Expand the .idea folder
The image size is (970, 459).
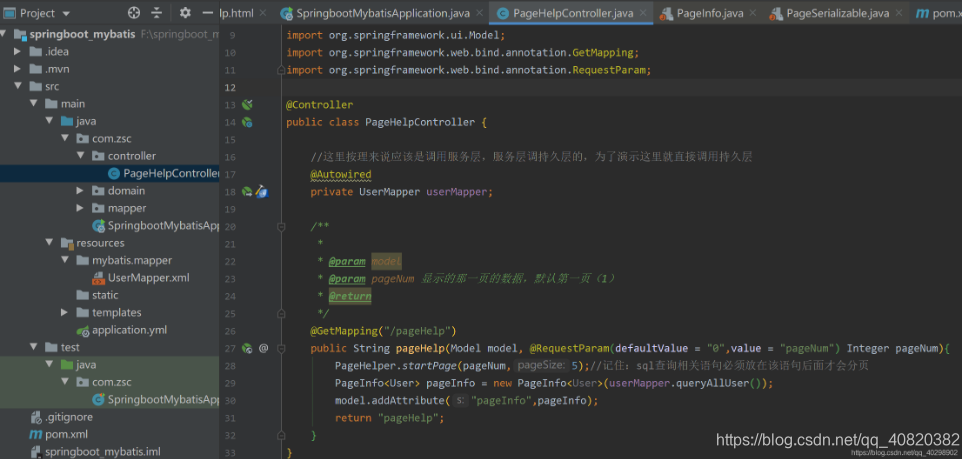[x=17, y=51]
